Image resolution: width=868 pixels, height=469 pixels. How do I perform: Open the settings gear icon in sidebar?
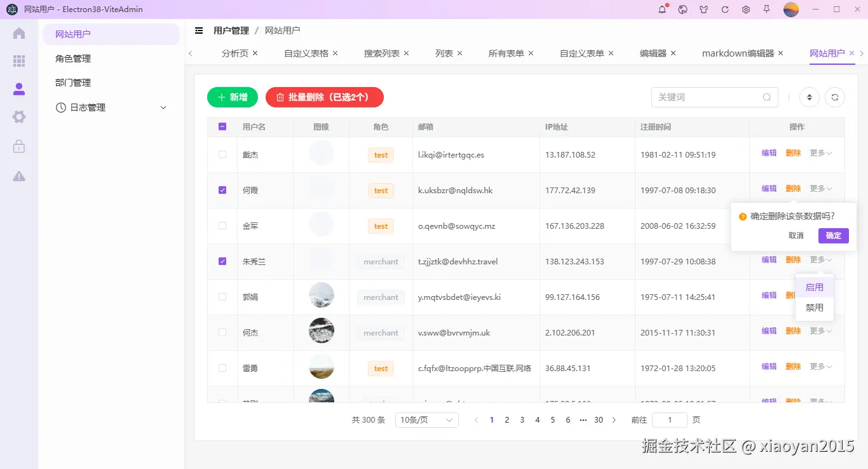point(18,116)
